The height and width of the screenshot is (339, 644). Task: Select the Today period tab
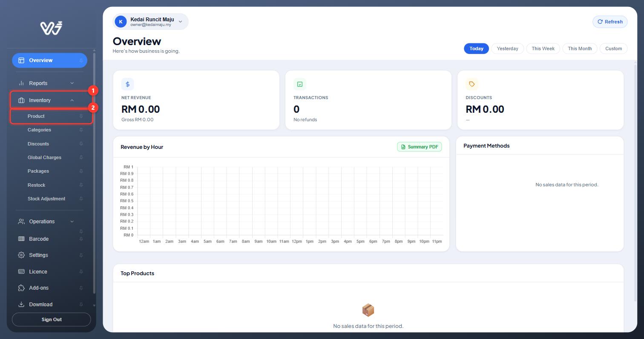(476, 48)
